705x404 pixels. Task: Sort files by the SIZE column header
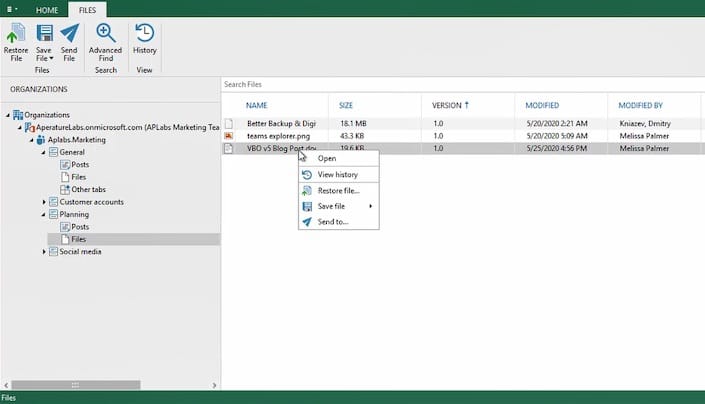click(346, 105)
